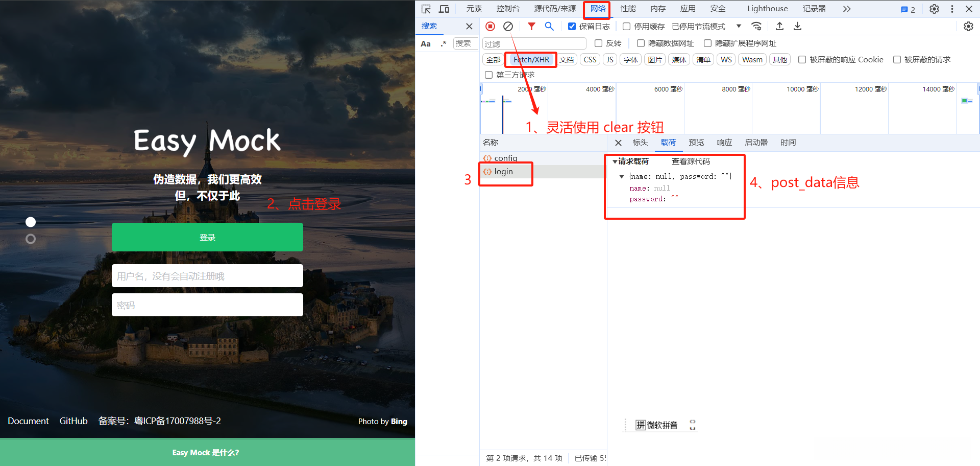Open the Response tab of request

[x=724, y=143]
